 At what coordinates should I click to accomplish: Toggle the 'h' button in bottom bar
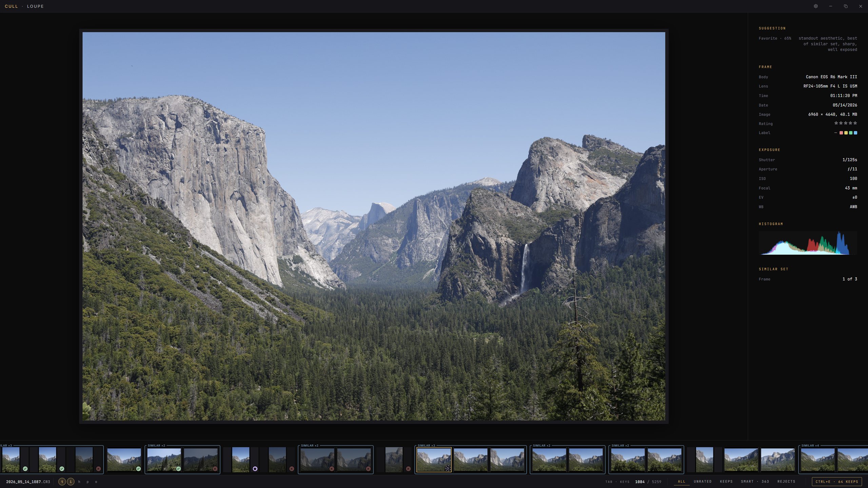pos(79,482)
